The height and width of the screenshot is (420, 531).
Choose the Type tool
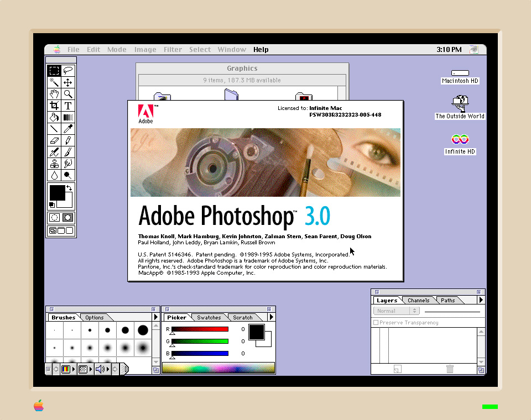pyautogui.click(x=67, y=106)
